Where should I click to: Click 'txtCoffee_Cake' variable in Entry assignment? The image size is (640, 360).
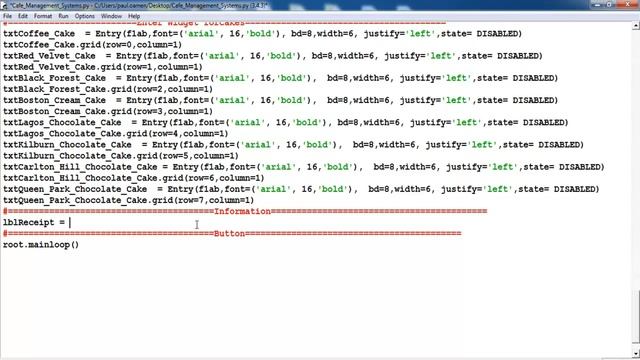(x=39, y=34)
